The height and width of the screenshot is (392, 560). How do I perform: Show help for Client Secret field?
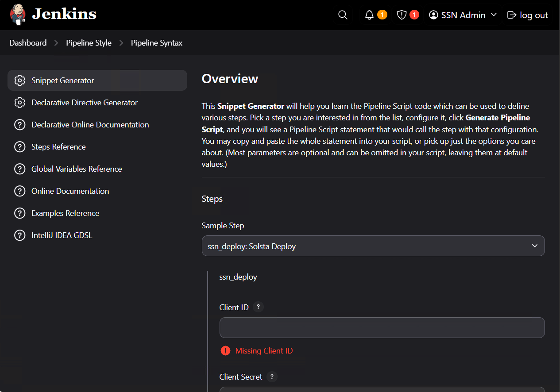click(x=272, y=377)
